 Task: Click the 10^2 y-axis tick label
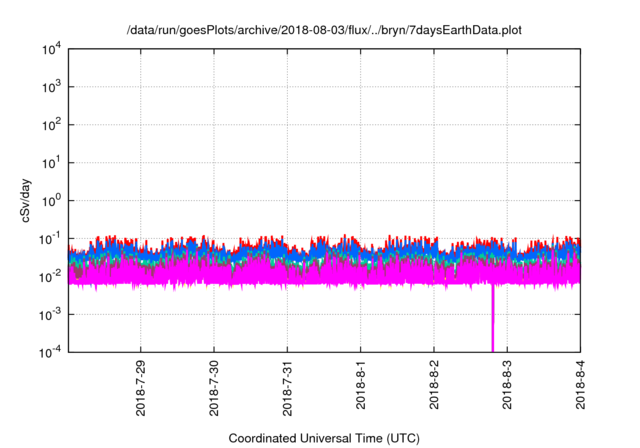(x=52, y=125)
